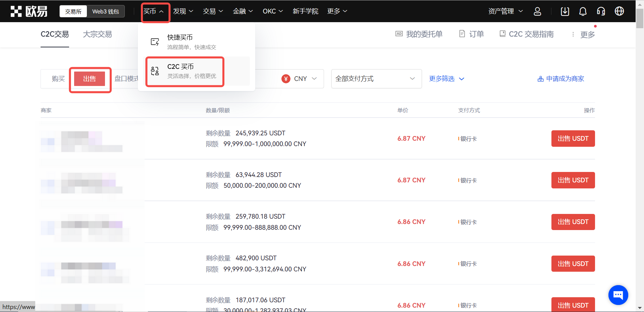The image size is (644, 312).
Task: Click limit 99,999.00-3,312,694.00 CNY text
Action: pos(265,269)
